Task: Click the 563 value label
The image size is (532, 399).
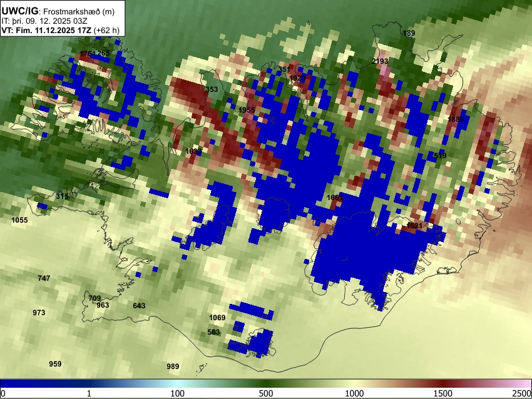Action: [x=213, y=332]
